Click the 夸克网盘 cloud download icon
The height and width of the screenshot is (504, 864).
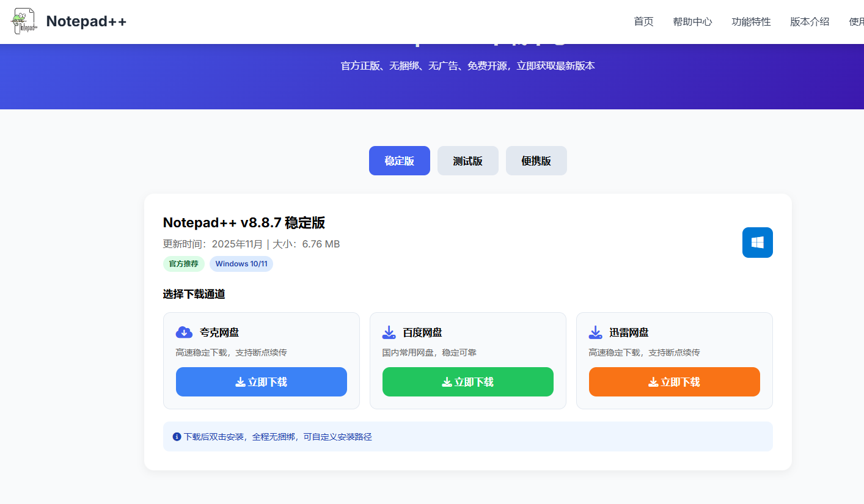(184, 332)
